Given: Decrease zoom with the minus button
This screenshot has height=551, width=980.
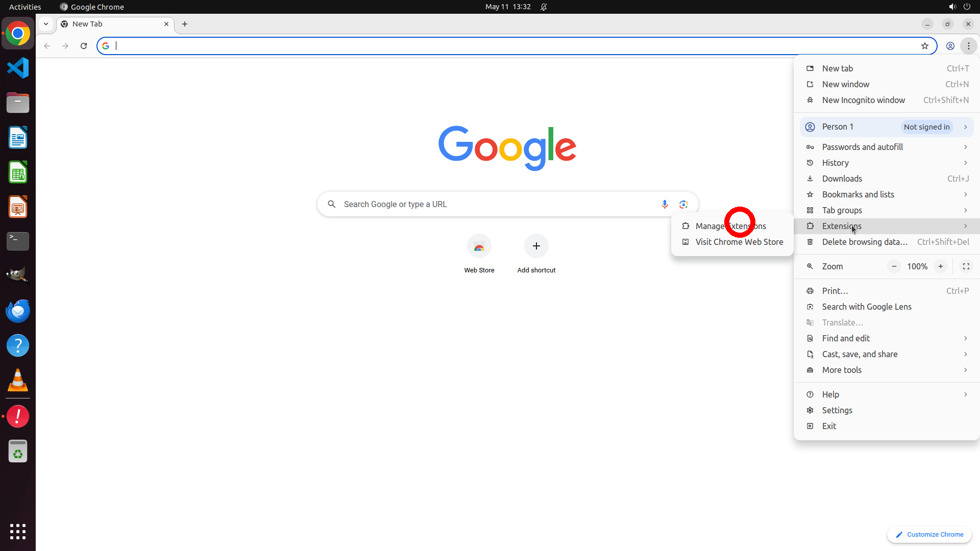Looking at the screenshot, I should click(894, 266).
